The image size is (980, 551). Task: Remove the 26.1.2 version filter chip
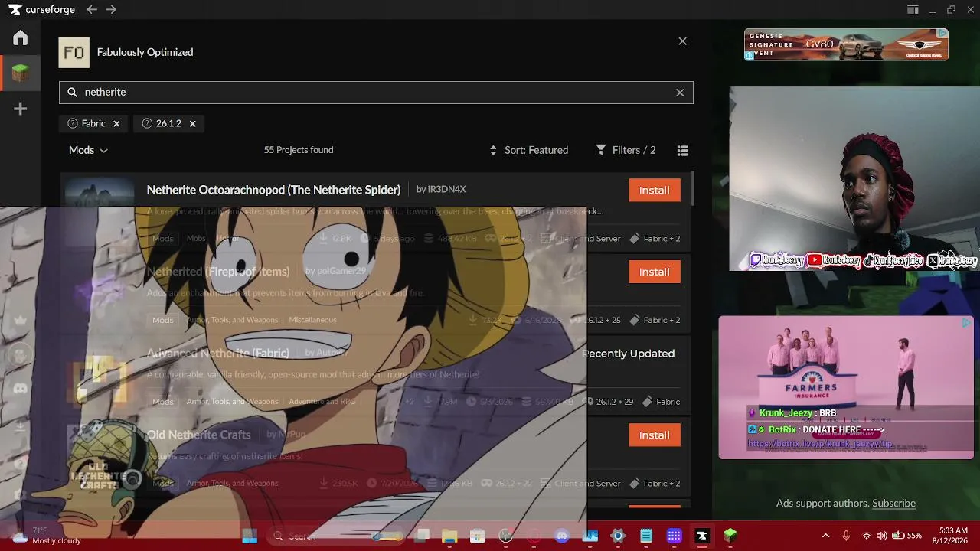coord(192,123)
